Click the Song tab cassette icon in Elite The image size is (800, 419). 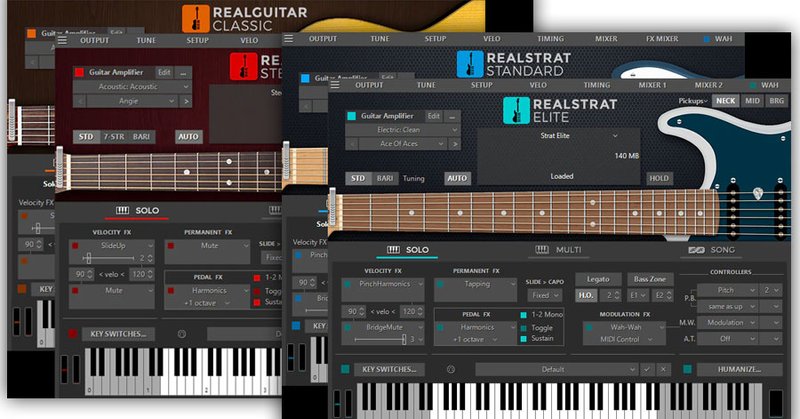click(x=696, y=250)
